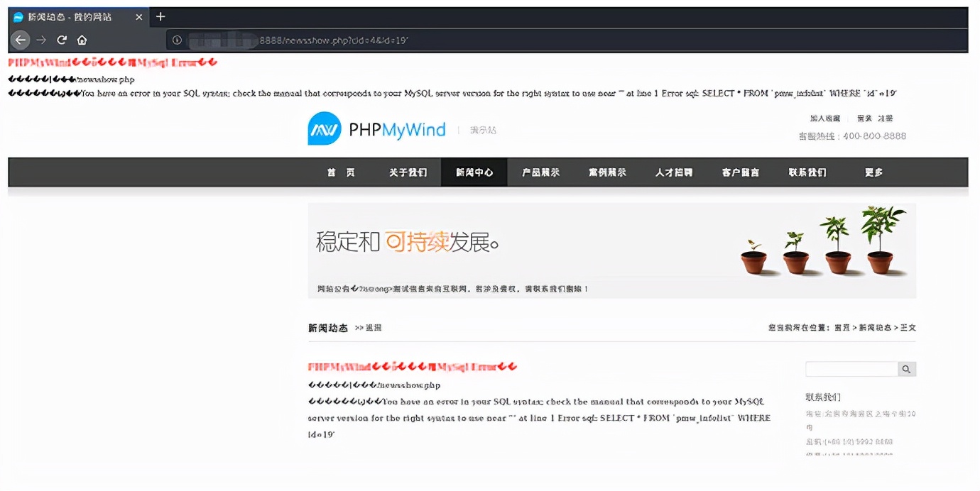Click the 首页 link in the breadcrumb

(x=842, y=328)
